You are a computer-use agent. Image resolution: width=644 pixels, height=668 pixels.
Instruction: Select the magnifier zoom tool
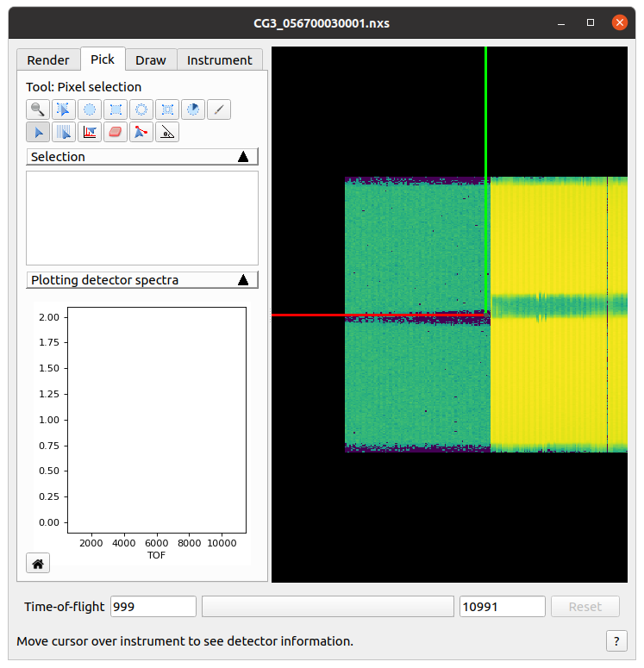click(x=38, y=109)
